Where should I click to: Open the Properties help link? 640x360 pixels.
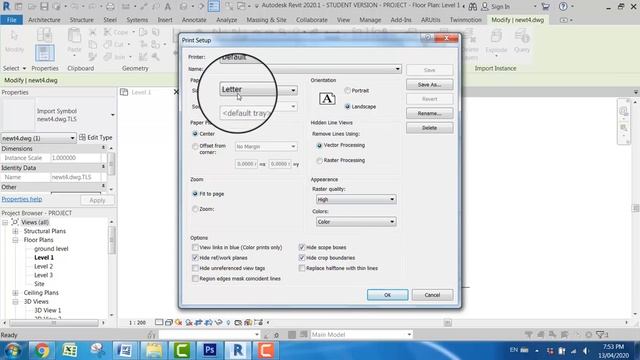(22, 199)
